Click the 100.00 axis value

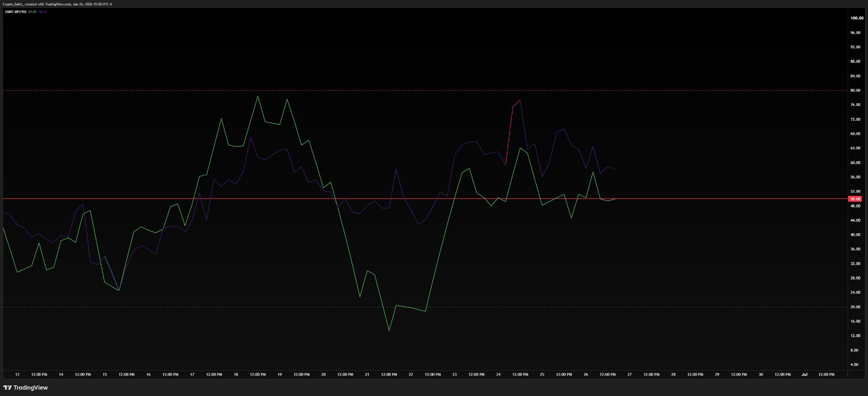coord(857,18)
